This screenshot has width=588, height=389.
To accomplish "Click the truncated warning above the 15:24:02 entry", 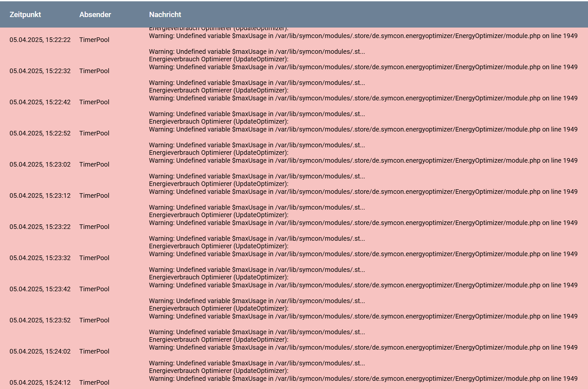I will [257, 332].
